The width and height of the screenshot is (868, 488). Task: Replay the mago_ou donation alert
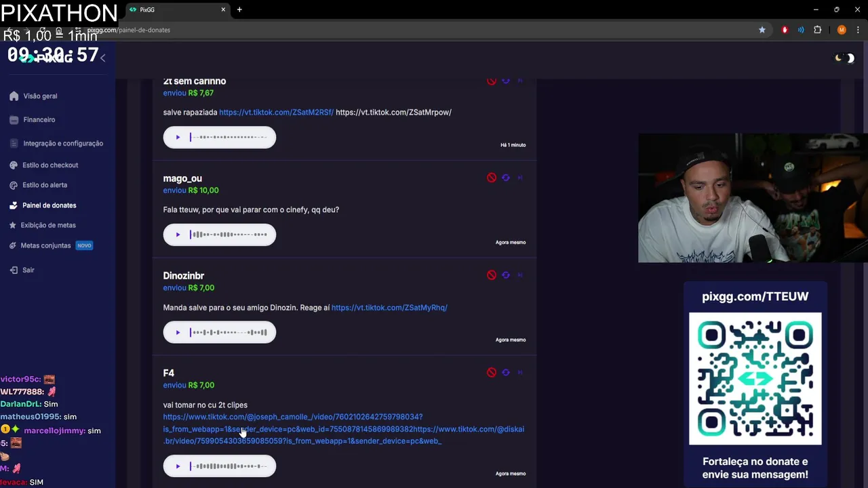pyautogui.click(x=505, y=178)
